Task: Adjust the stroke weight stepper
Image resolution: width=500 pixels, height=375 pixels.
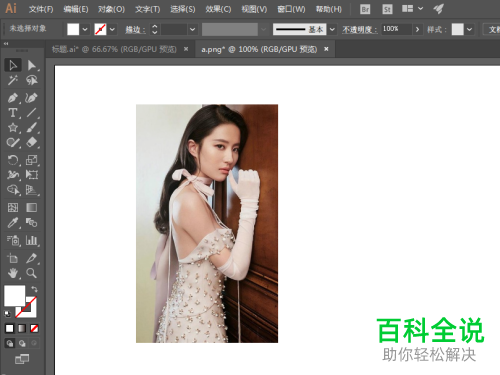Action: (154, 29)
